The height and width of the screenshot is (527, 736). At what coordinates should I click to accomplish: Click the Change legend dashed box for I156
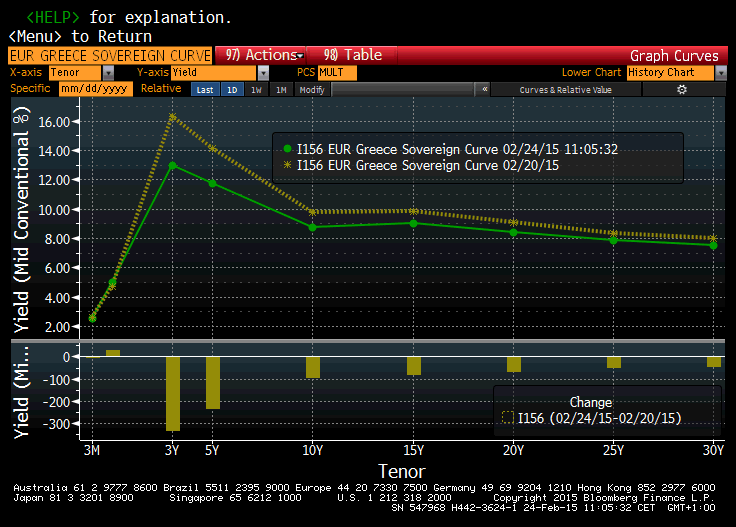(x=507, y=417)
